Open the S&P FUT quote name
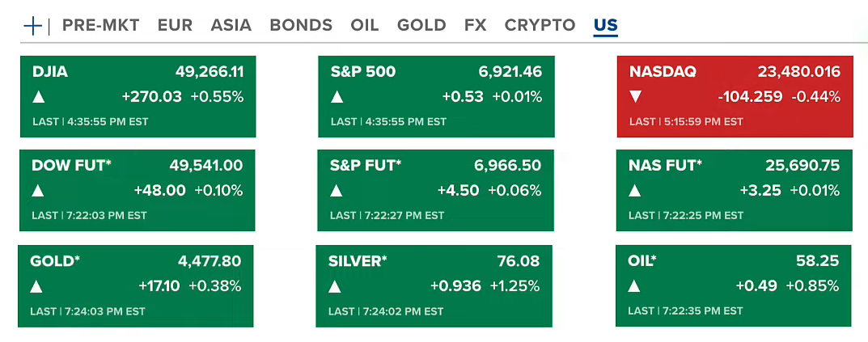 366,166
